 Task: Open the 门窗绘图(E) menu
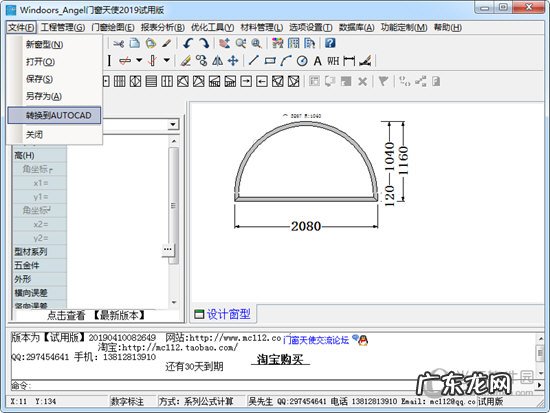113,27
